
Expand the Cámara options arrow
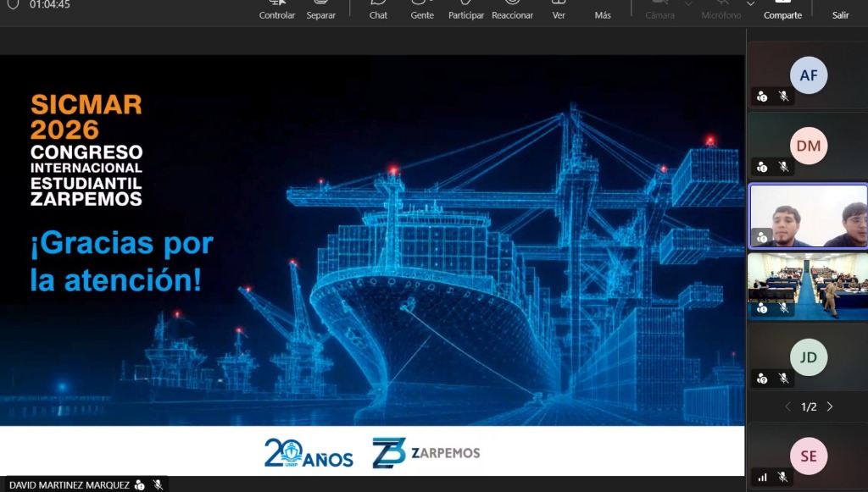[x=688, y=4]
